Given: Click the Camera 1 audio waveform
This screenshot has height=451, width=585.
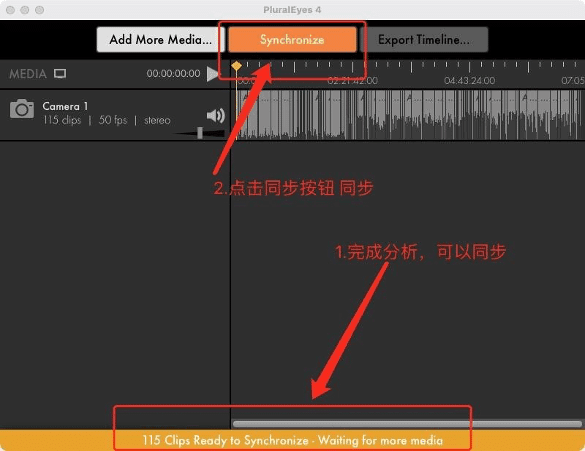Looking at the screenshot, I should (x=410, y=115).
